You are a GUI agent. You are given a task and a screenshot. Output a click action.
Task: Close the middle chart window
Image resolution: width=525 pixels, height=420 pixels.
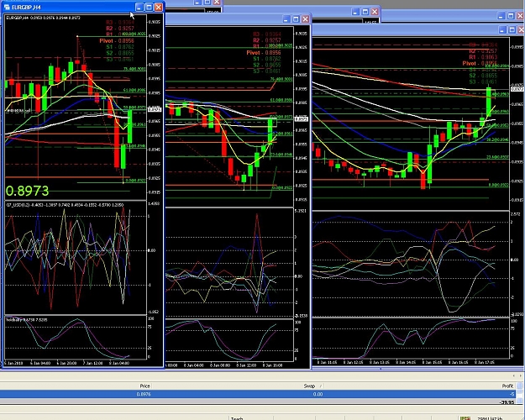(305, 19)
